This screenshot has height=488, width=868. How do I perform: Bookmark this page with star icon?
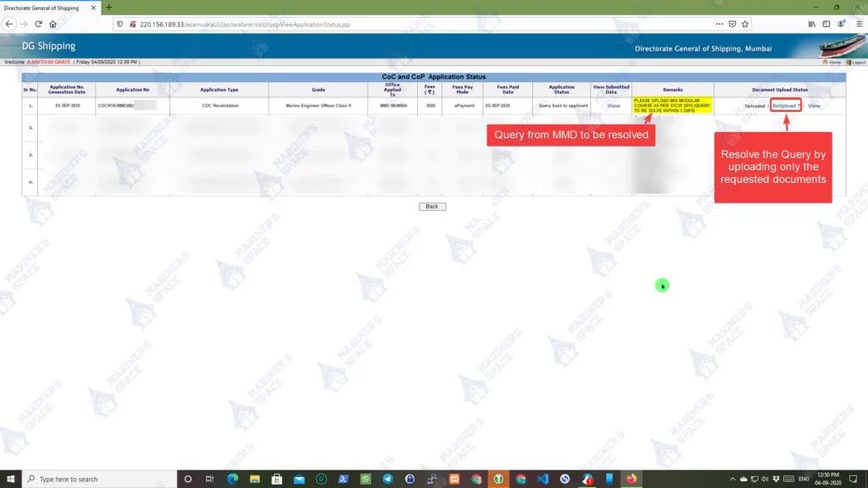tap(745, 24)
